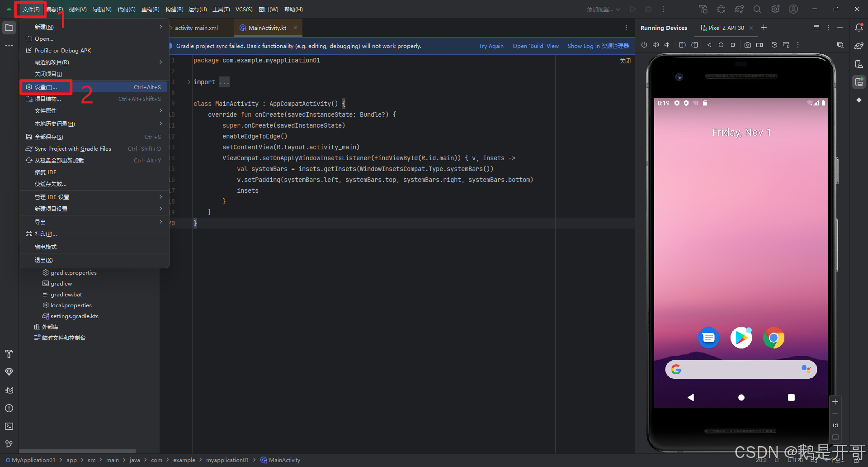This screenshot has height=467, width=868.
Task: Click the Overview square icon in the emulator toolbar
Action: coord(733,45)
